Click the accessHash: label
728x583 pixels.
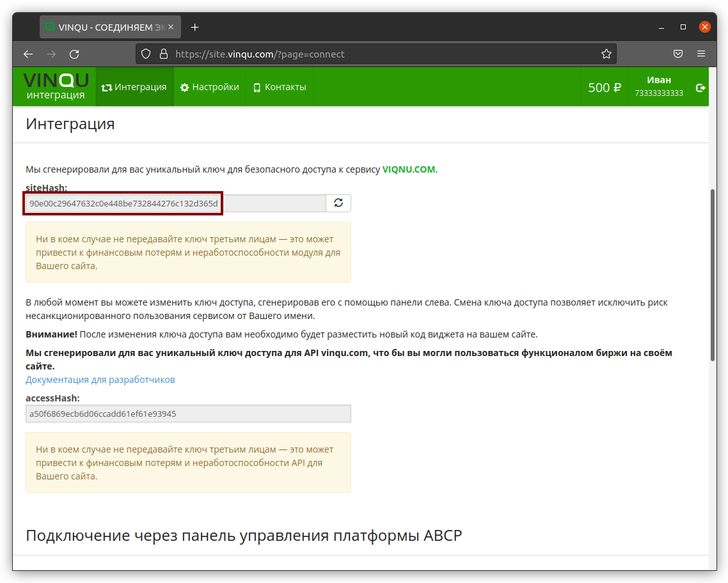click(52, 398)
